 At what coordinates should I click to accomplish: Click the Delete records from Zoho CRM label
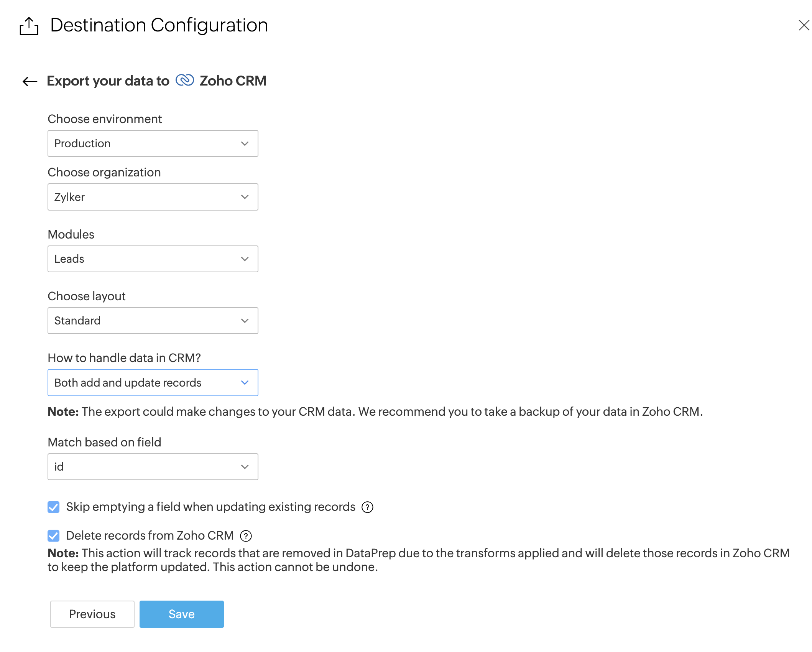[150, 535]
